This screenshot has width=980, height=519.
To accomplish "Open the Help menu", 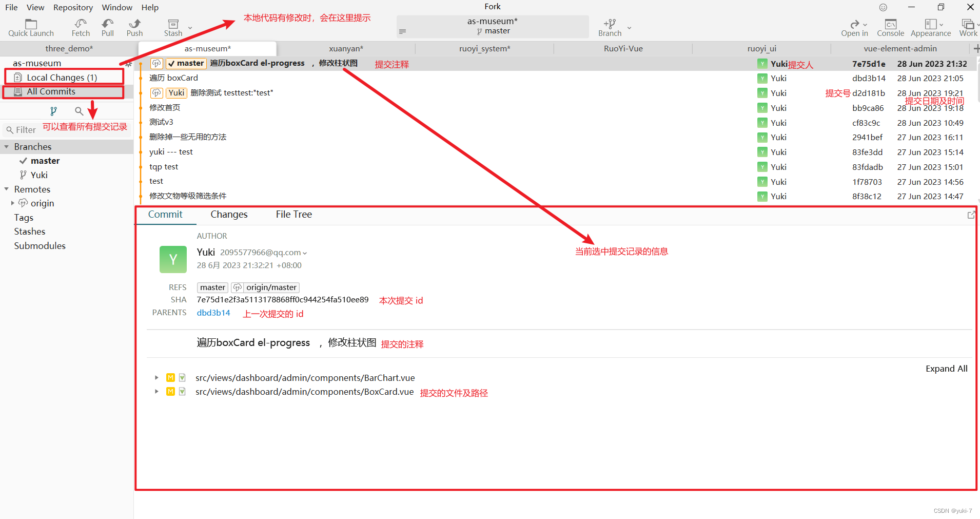I will coord(150,7).
